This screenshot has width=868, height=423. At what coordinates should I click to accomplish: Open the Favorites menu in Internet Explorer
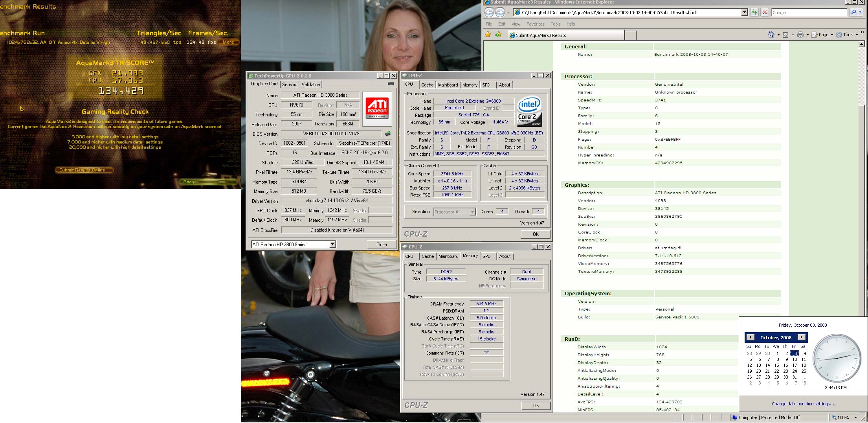535,24
